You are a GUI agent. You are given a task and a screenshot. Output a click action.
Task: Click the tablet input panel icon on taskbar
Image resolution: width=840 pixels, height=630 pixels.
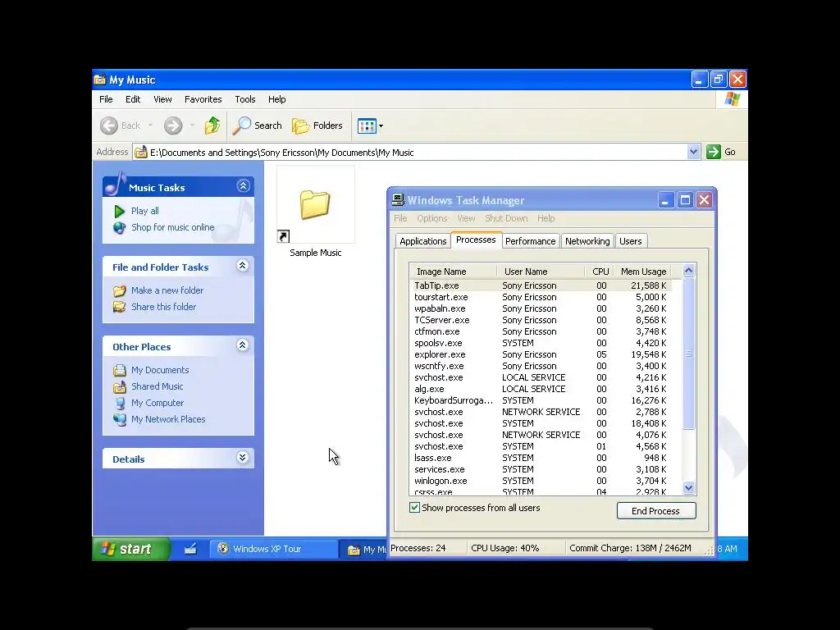(190, 549)
